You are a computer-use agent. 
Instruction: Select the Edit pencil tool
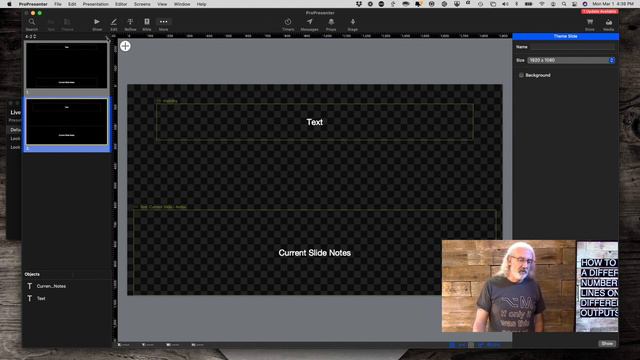(113, 24)
